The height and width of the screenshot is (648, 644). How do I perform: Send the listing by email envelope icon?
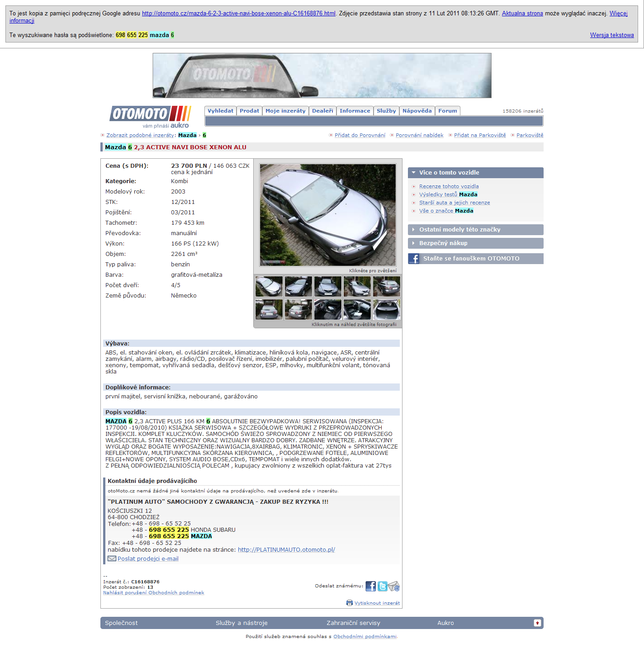(394, 586)
